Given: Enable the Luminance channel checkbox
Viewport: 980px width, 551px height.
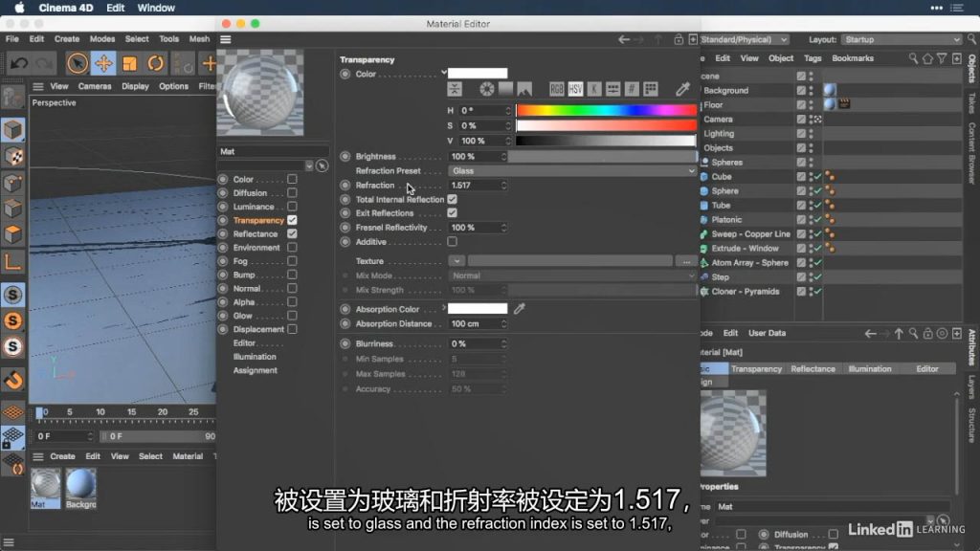Looking at the screenshot, I should tap(292, 207).
